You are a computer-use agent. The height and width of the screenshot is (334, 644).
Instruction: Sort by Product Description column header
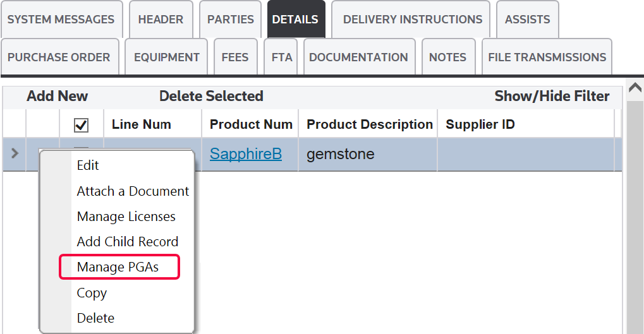tap(370, 125)
